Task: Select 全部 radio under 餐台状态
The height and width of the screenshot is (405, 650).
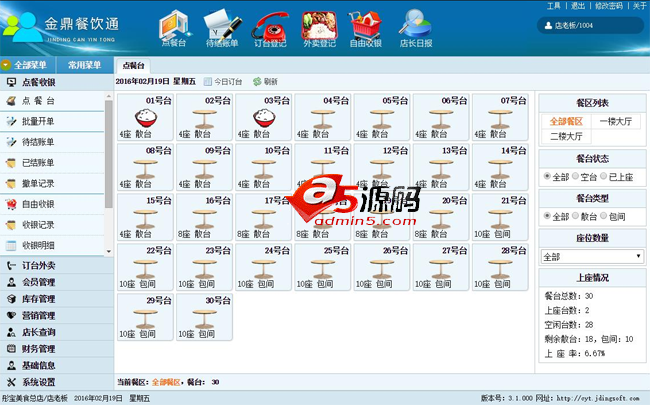Action: [x=547, y=176]
